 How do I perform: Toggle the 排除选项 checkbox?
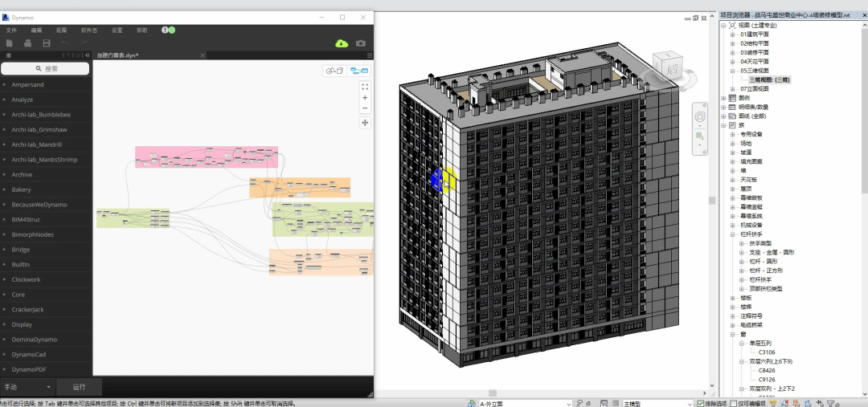(x=701, y=403)
